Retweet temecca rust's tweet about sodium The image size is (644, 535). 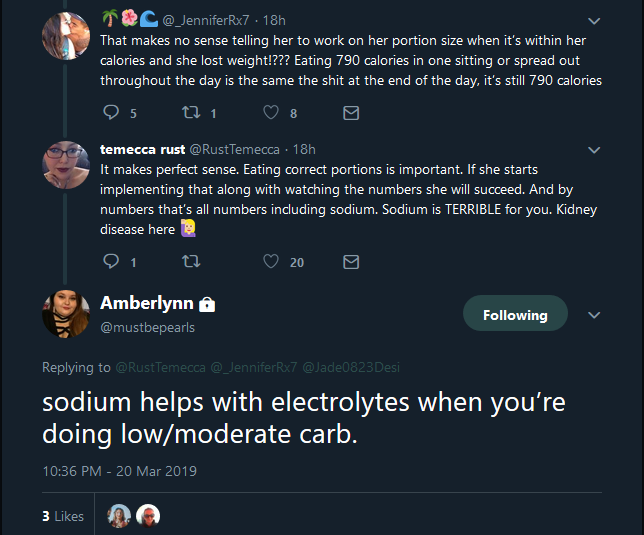(x=191, y=262)
